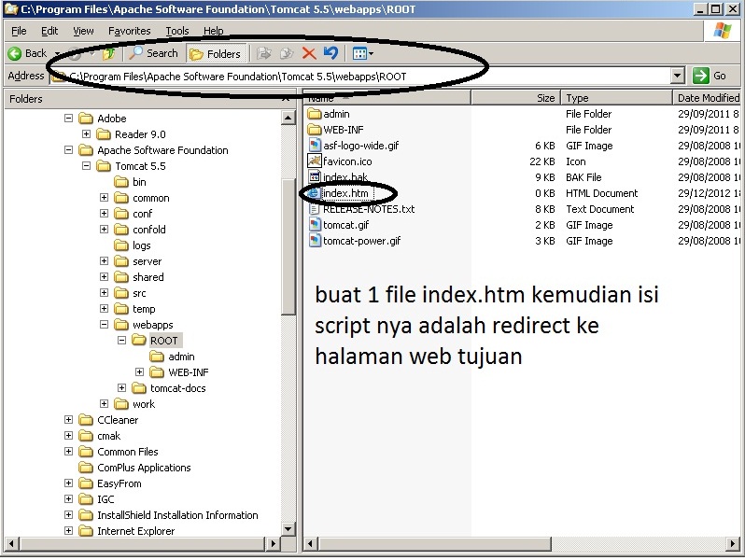Viewport: 745px width, 560px height.
Task: Click the red Delete icon
Action: click(309, 53)
